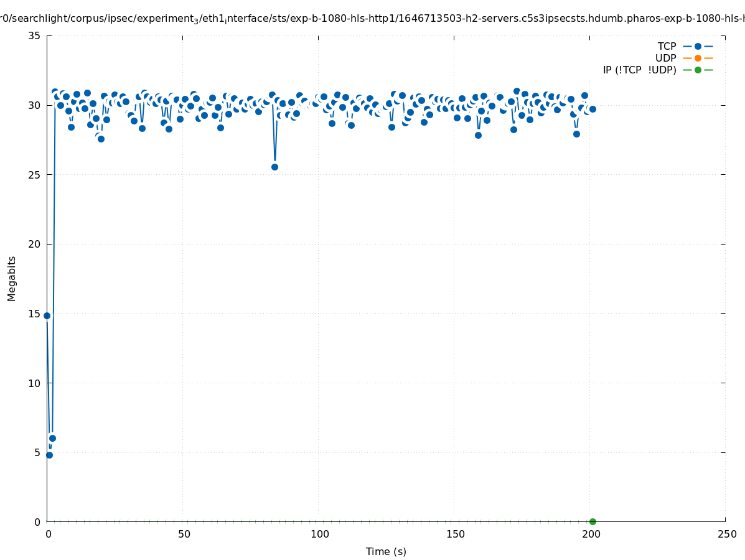Viewport: 745px width, 560px height.
Task: Click the 100 tick label on x-axis
Action: (319, 534)
